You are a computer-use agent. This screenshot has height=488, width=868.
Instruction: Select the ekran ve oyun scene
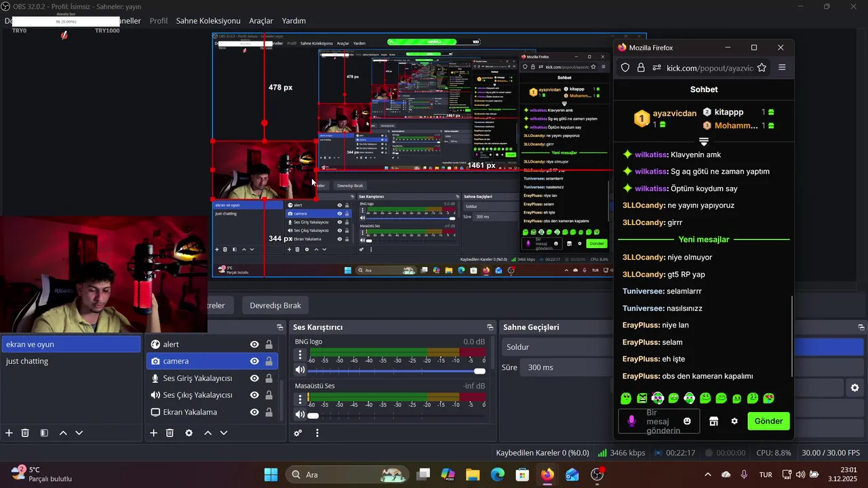click(71, 344)
